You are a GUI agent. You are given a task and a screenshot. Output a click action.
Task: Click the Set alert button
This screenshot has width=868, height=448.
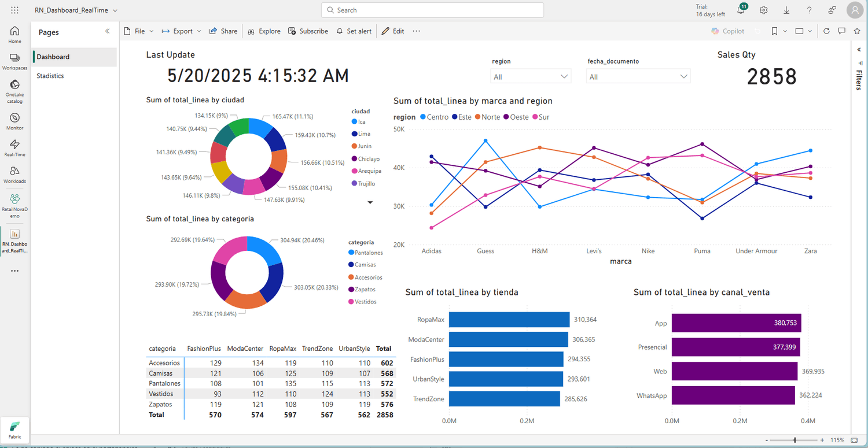coord(354,31)
